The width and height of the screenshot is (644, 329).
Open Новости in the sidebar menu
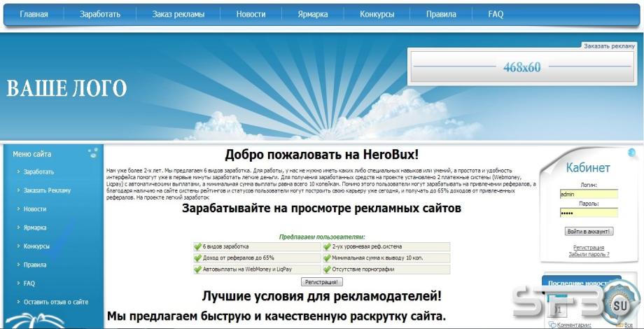coord(35,209)
